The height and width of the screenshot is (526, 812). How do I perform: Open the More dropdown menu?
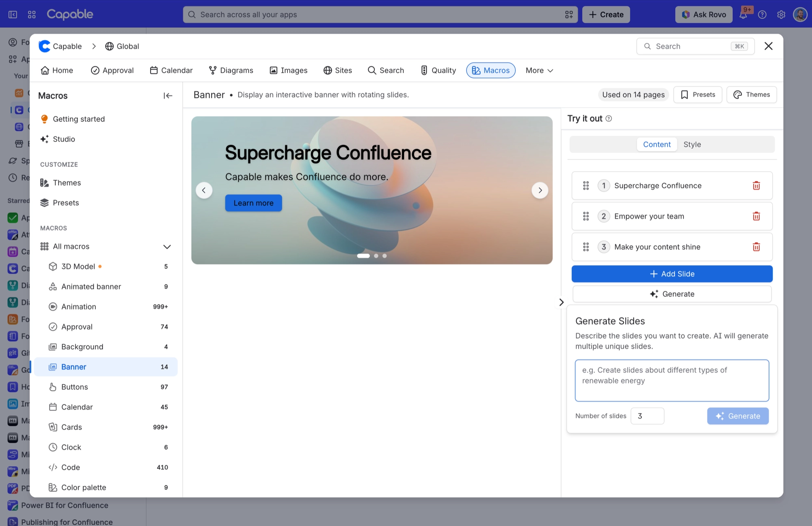pyautogui.click(x=539, y=70)
